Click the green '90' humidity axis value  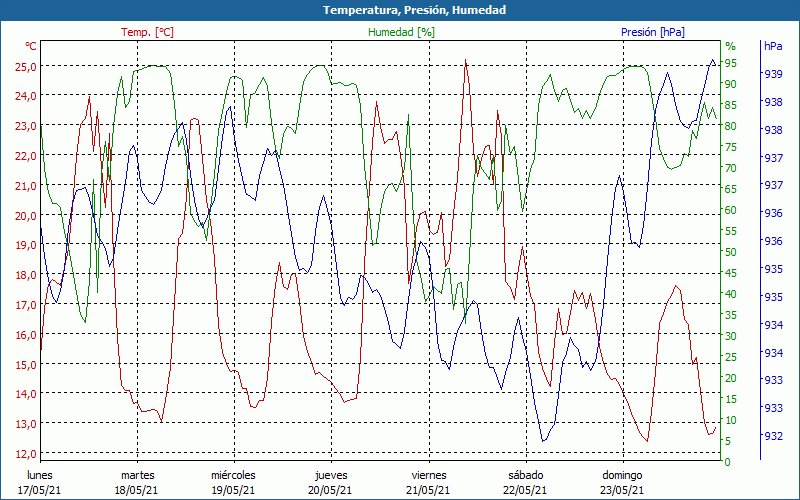coord(731,84)
